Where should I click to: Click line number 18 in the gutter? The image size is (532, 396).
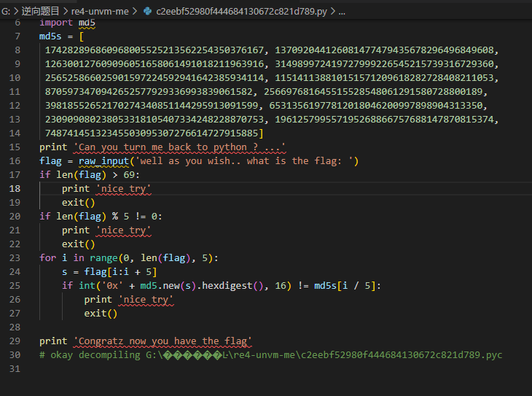pyautogui.click(x=16, y=189)
